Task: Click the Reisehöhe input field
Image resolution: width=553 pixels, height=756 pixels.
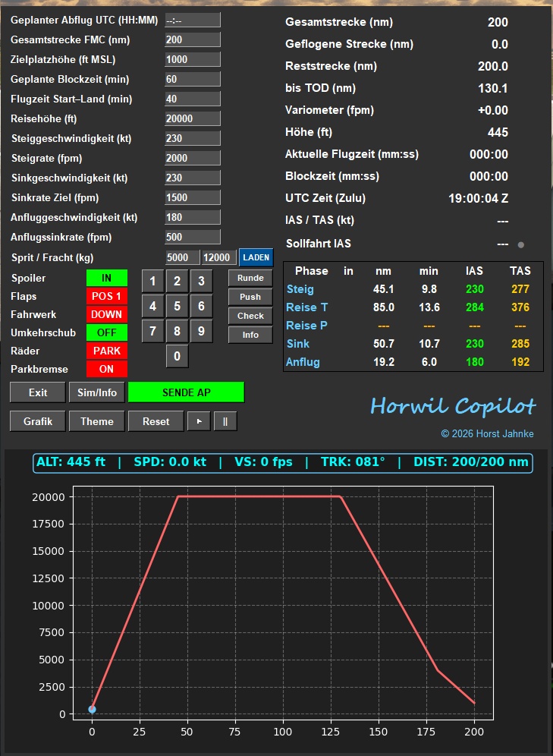Action: pos(192,118)
